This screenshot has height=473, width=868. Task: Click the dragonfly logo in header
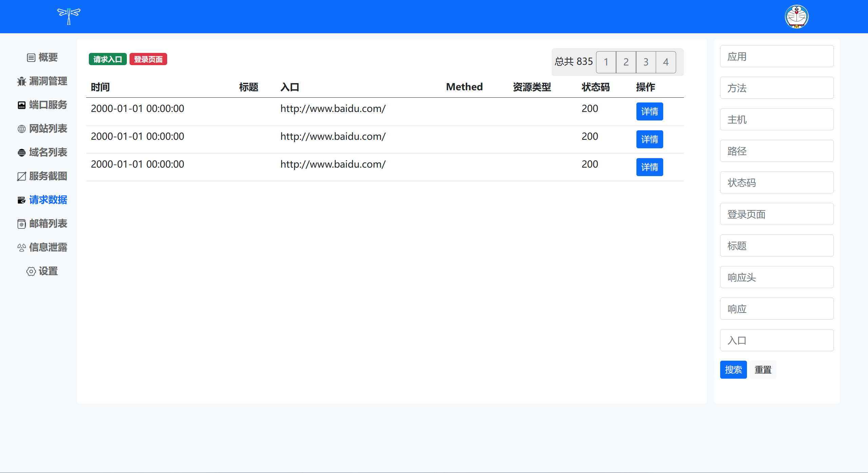point(69,16)
